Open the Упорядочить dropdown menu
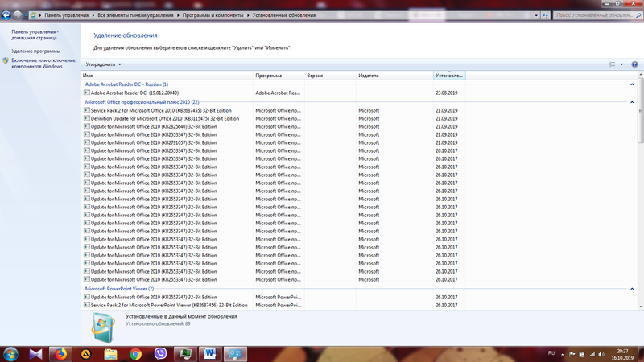The image size is (644, 362). pyautogui.click(x=104, y=64)
